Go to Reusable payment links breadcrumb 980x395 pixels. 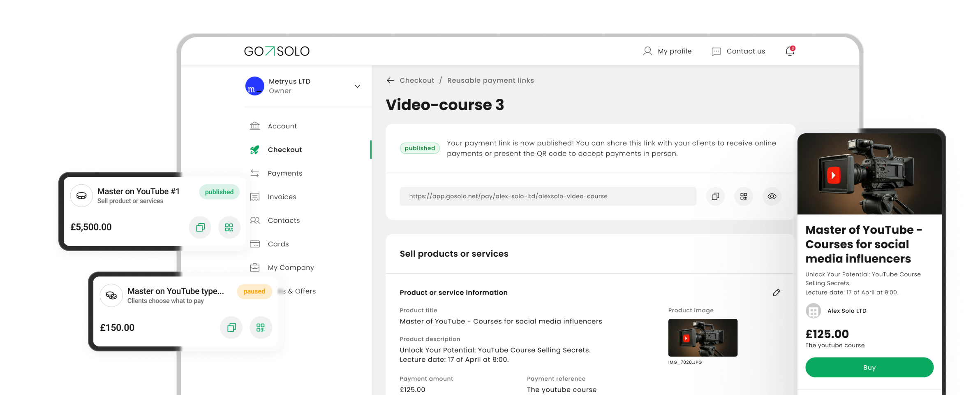(490, 80)
